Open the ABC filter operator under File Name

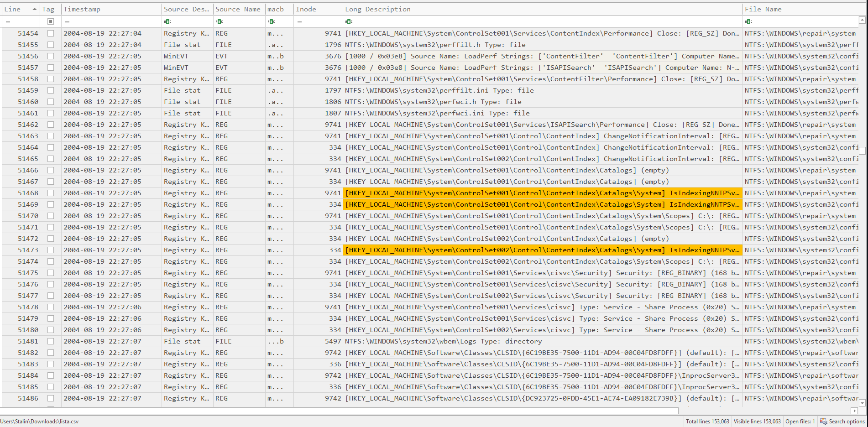click(748, 21)
